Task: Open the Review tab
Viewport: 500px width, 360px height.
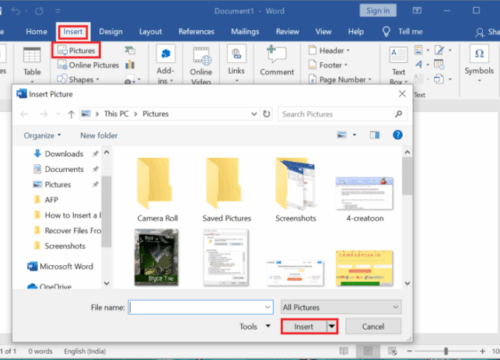Action: (287, 32)
